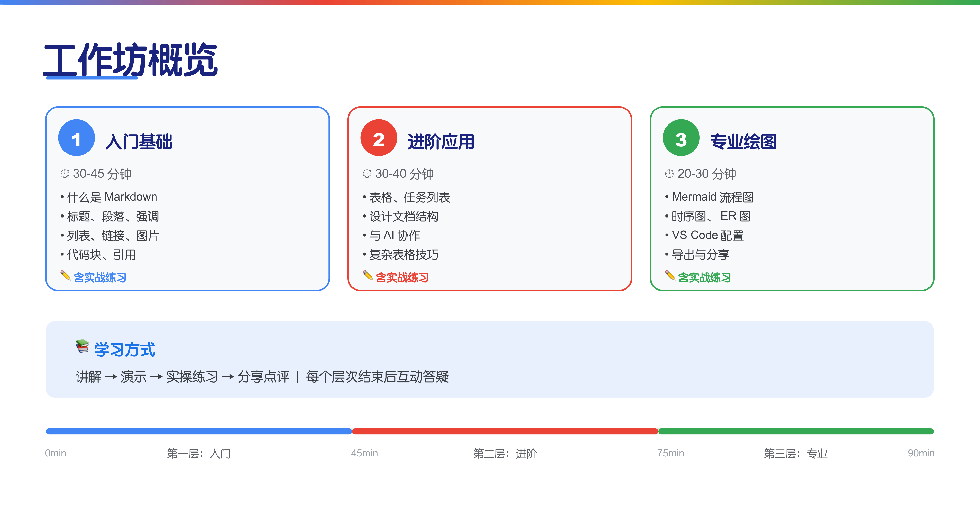Click the stopwatch icon beside 20-30 分钟
Image resolution: width=980 pixels, height=515 pixels.
pos(669,174)
